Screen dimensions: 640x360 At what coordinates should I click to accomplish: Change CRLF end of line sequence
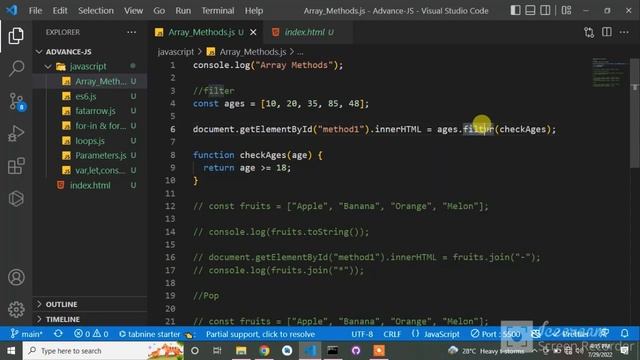[x=392, y=334]
